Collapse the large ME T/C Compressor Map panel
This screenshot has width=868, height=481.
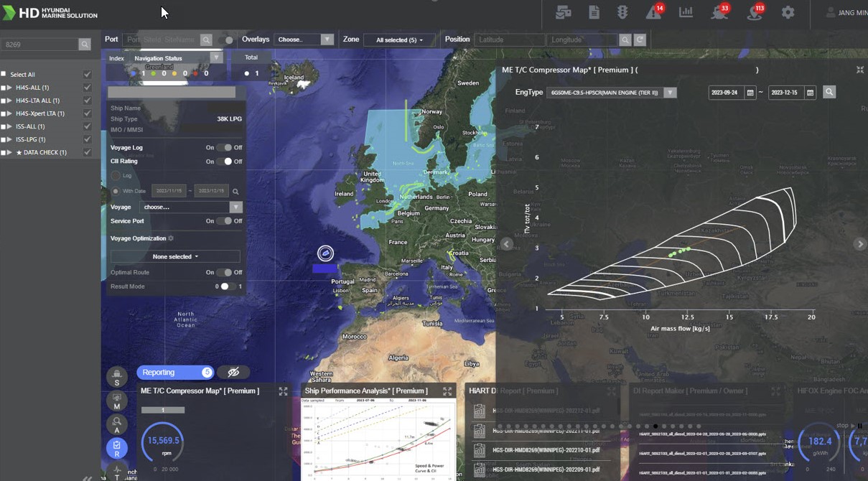pyautogui.click(x=860, y=70)
